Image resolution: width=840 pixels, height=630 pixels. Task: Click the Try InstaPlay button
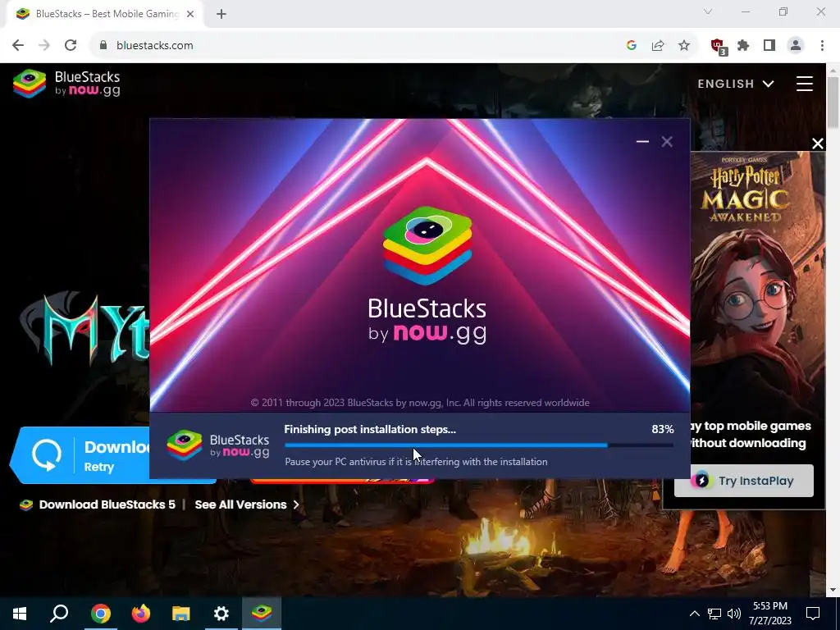[x=743, y=481]
